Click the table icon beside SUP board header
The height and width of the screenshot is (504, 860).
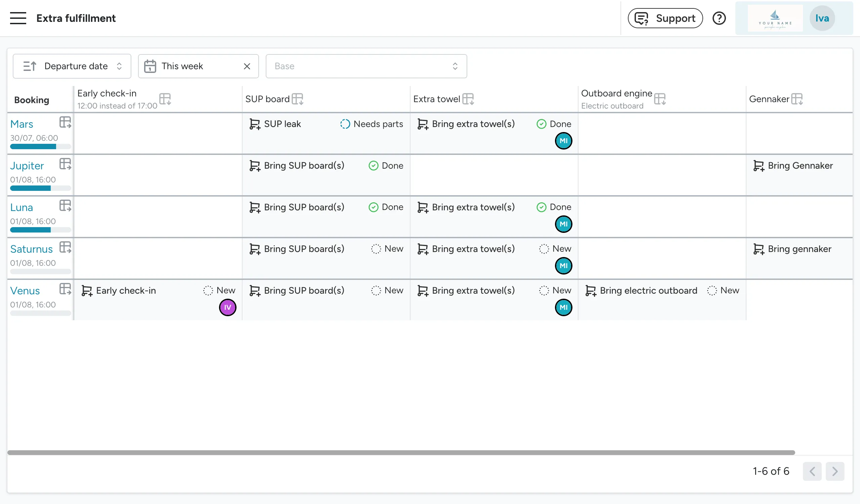tap(297, 99)
